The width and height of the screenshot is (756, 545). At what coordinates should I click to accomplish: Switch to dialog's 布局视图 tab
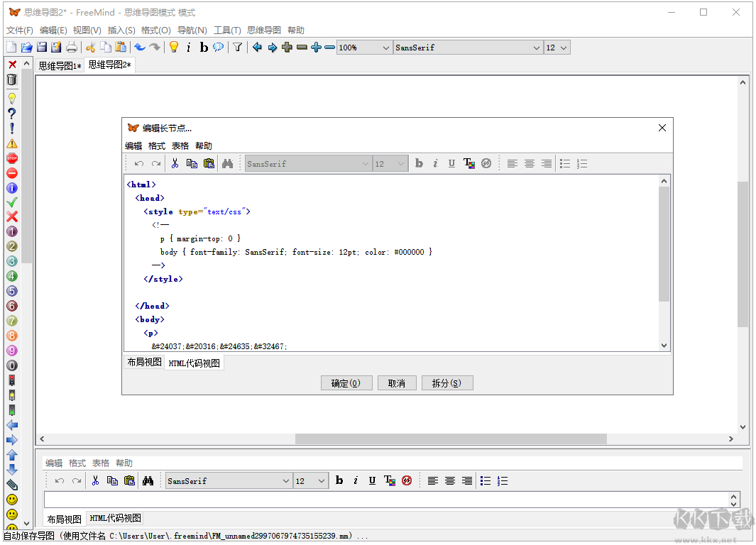click(144, 363)
